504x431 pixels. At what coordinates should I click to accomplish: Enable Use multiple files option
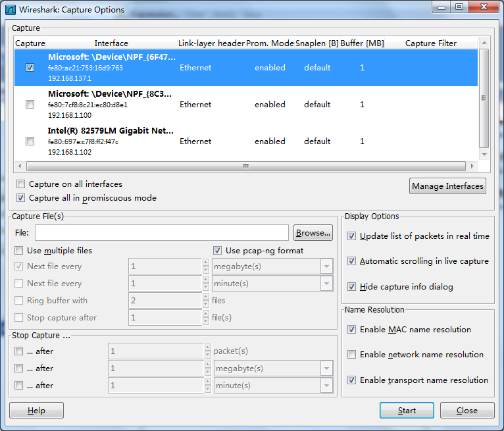pos(19,250)
